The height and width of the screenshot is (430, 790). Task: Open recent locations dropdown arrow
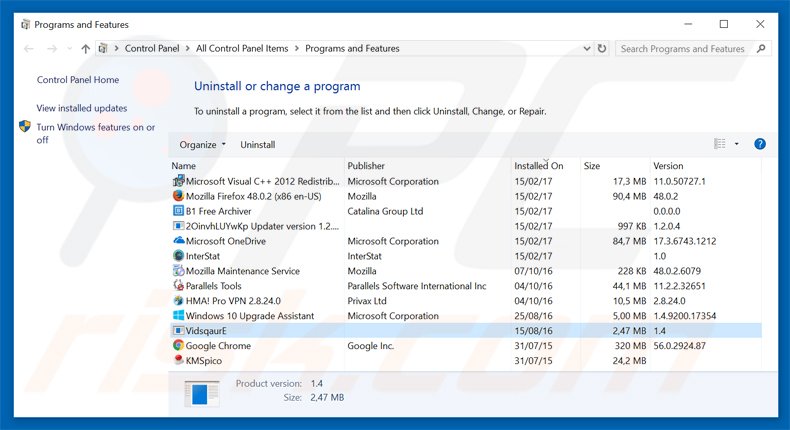[69, 49]
